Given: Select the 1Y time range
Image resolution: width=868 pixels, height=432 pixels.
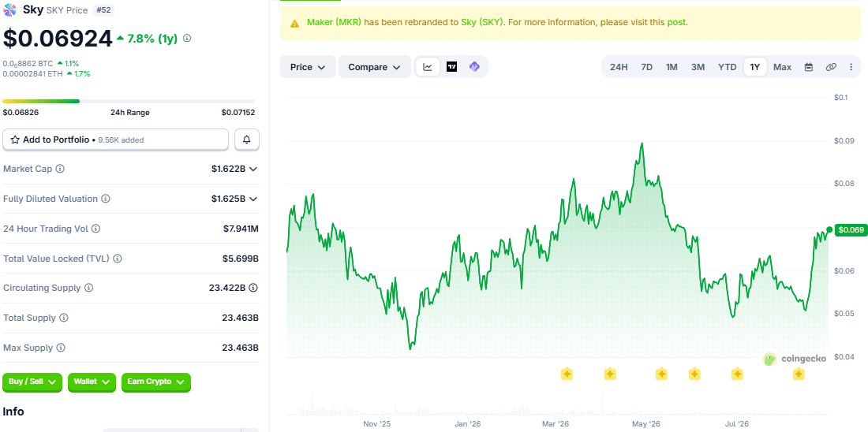Looking at the screenshot, I should pyautogui.click(x=755, y=67).
